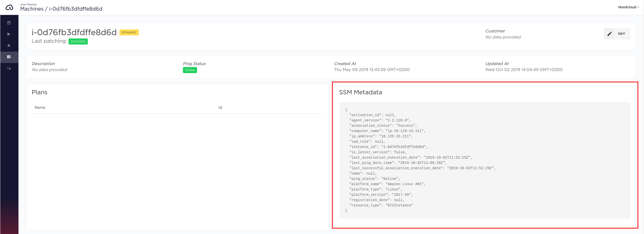Click the "is_latest_version" metadata line
The image size is (644, 234).
tap(378, 152)
